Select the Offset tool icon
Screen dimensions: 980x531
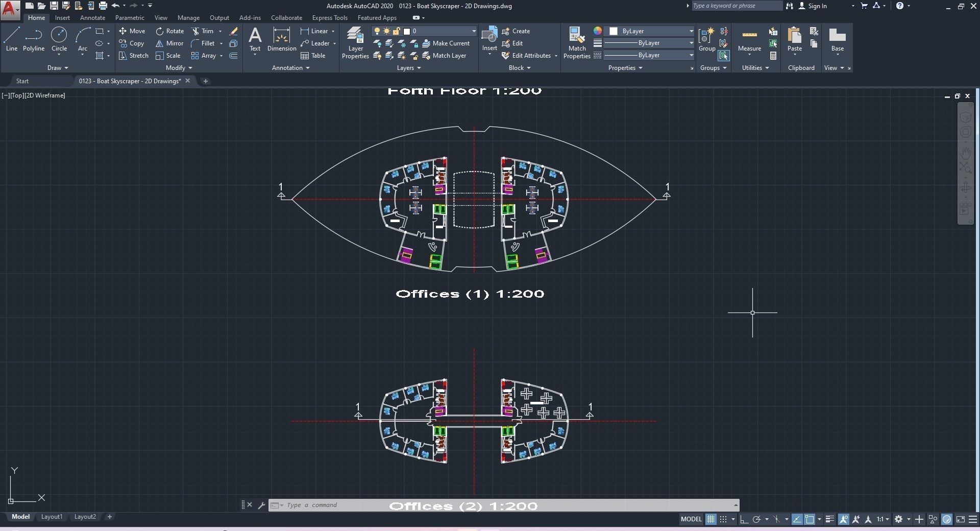point(233,56)
